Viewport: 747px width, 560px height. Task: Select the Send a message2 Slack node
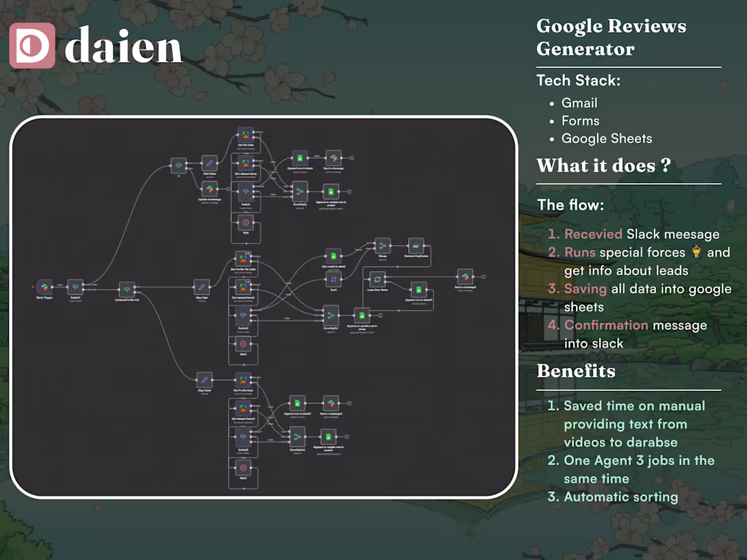[331, 403]
